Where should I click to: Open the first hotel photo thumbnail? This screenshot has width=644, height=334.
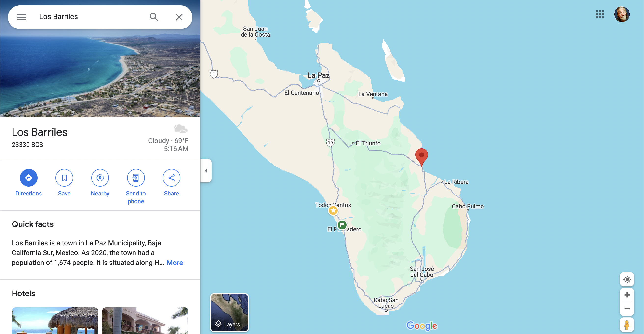(55, 321)
